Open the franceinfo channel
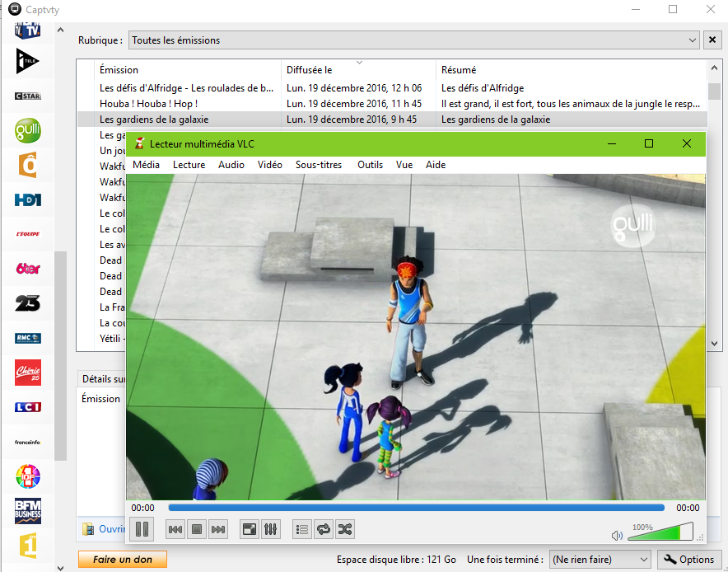Image resolution: width=728 pixels, height=572 pixels. pos(28,442)
